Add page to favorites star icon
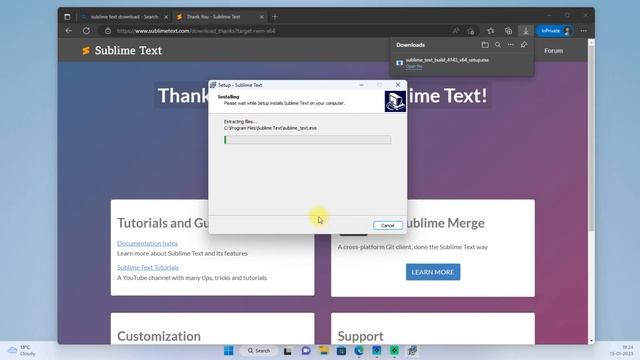The image size is (640, 360). (x=471, y=31)
